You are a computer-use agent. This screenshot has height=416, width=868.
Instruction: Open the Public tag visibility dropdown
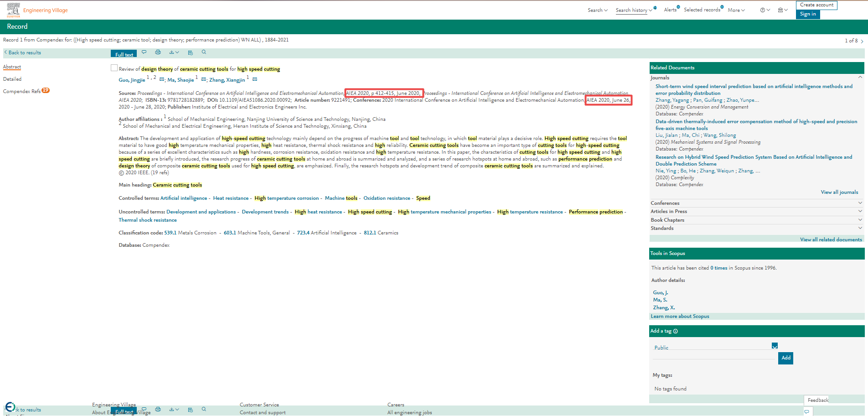point(775,346)
